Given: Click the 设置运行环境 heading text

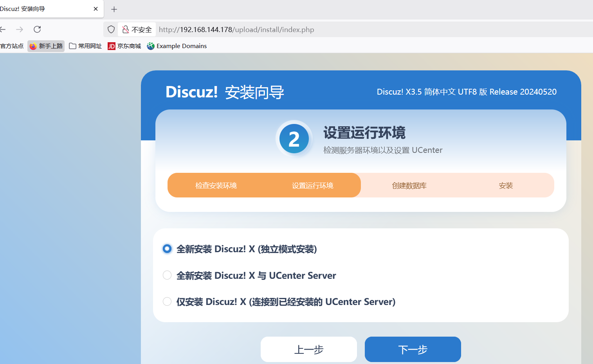Looking at the screenshot, I should coord(364,133).
